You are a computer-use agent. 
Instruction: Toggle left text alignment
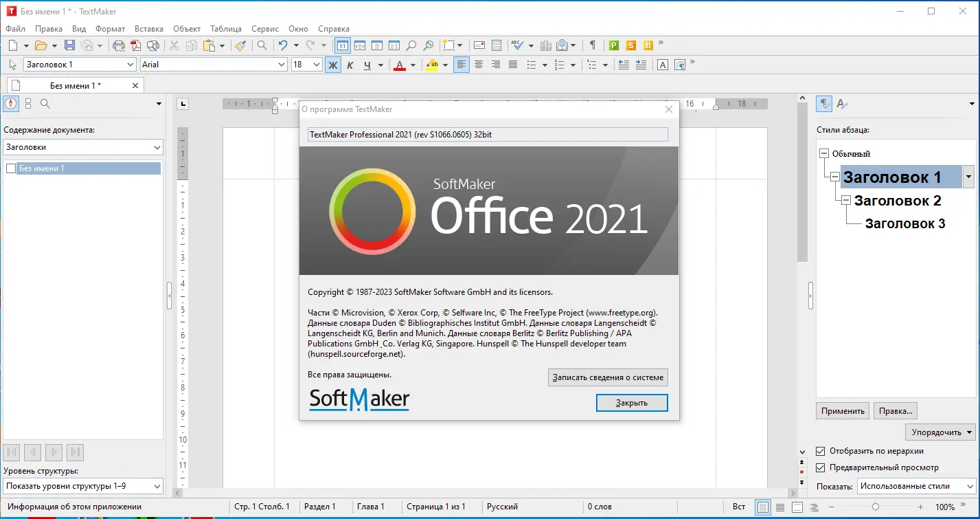[462, 65]
